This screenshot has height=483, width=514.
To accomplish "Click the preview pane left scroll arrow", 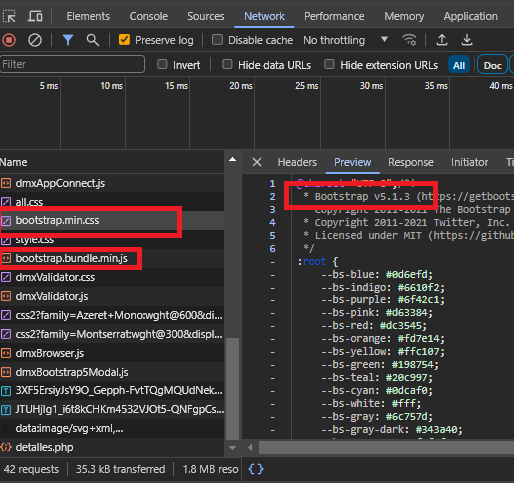I will (250, 447).
